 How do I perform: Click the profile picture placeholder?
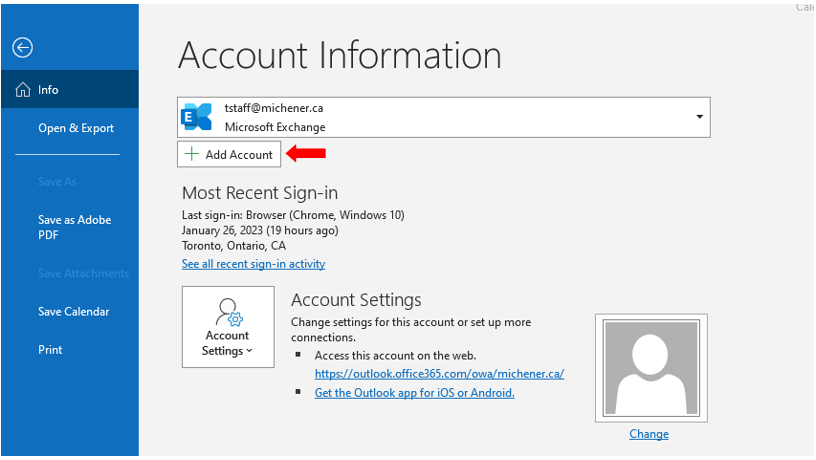point(651,368)
